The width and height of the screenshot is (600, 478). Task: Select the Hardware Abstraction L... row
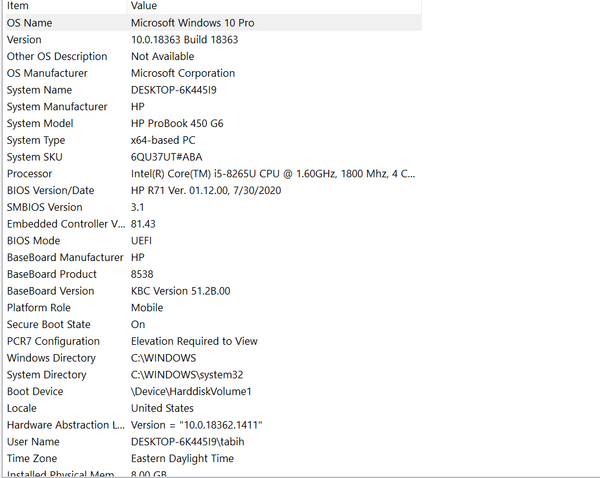click(x=213, y=425)
